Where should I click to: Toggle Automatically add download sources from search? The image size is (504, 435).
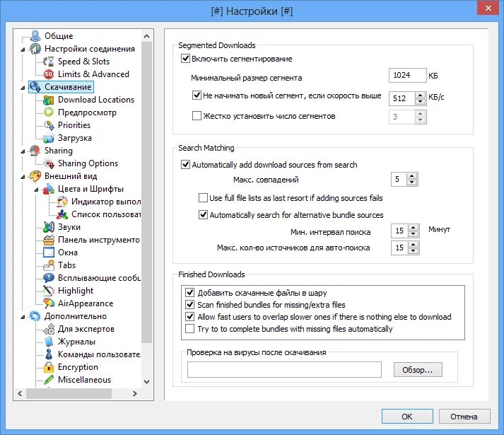coord(185,165)
